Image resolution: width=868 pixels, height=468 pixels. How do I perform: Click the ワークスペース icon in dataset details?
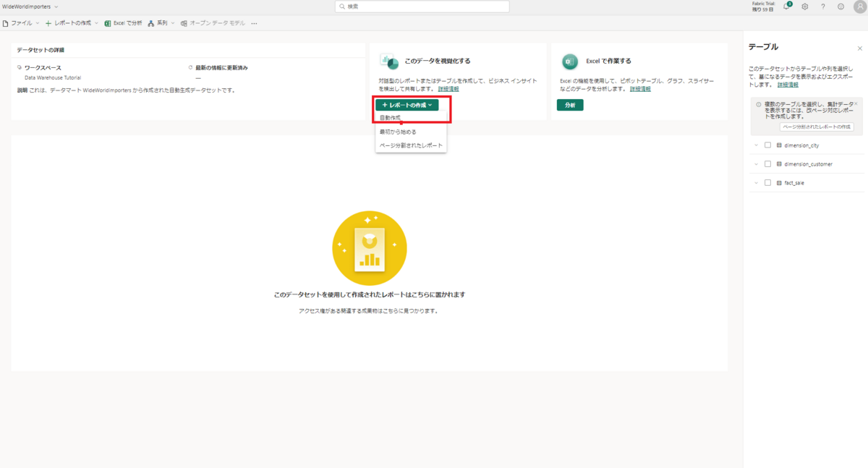20,67
